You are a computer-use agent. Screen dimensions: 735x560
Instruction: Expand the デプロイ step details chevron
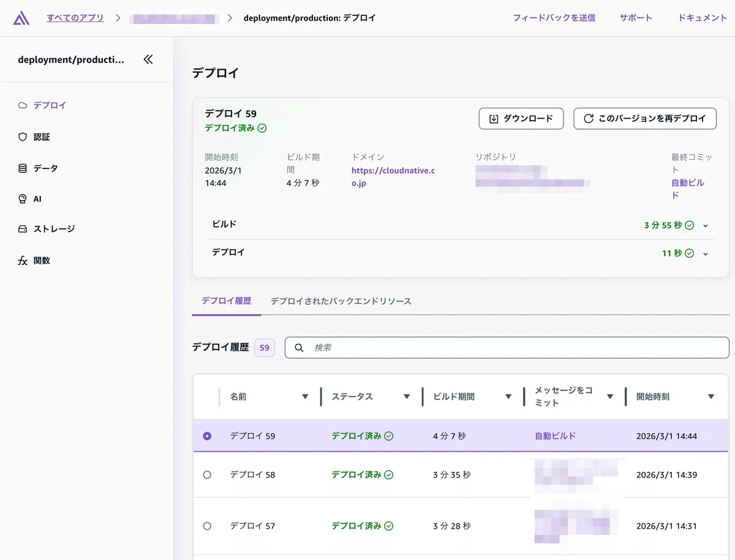[706, 254]
